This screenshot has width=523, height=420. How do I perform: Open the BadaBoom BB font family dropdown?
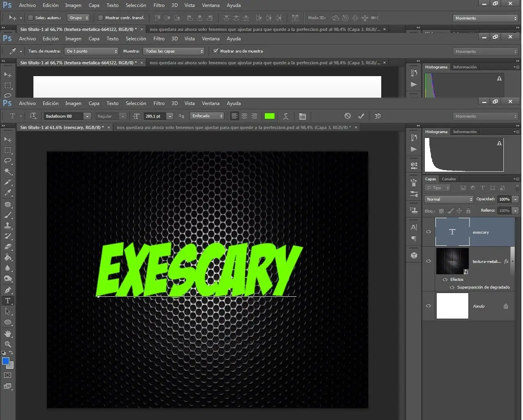pyautogui.click(x=87, y=116)
